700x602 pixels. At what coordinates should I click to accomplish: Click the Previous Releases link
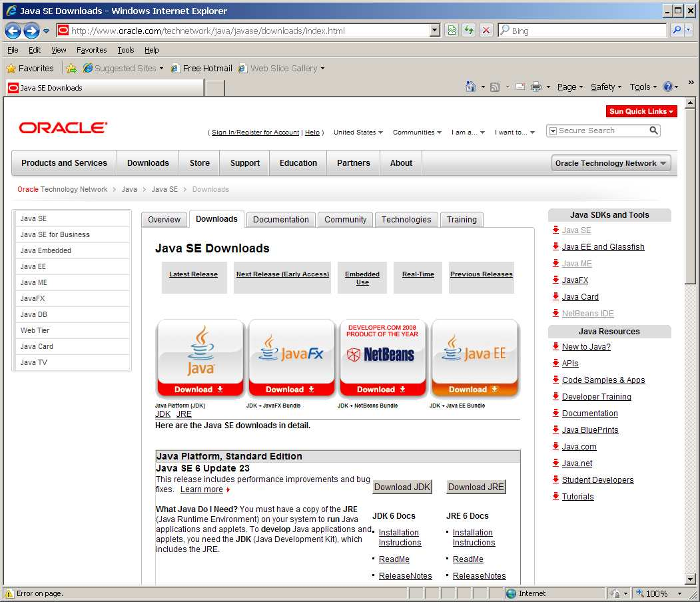(x=482, y=274)
